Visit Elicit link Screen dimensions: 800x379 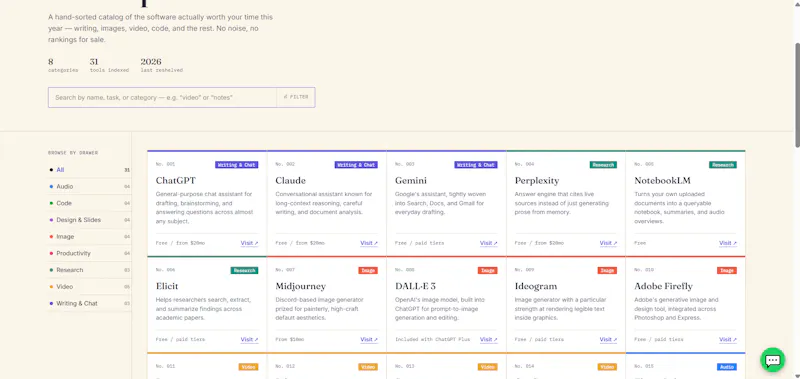coord(249,340)
